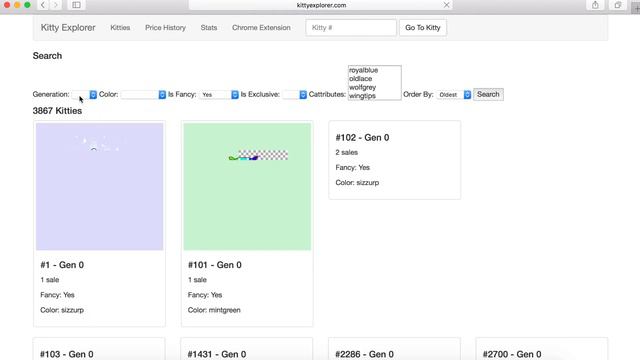The height and width of the screenshot is (360, 640).
Task: Click 'Fancy: Yes' on kitty #101
Action: (205, 295)
